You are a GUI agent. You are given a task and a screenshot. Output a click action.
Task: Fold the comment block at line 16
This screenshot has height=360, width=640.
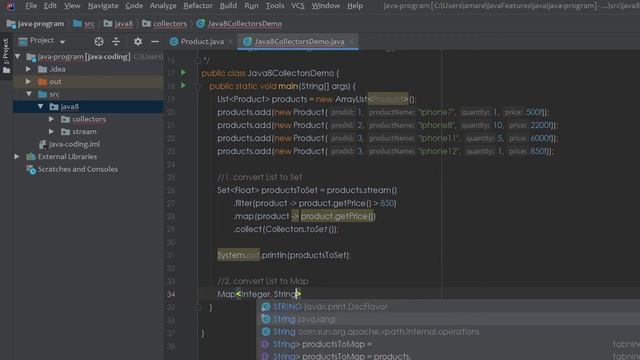click(198, 60)
